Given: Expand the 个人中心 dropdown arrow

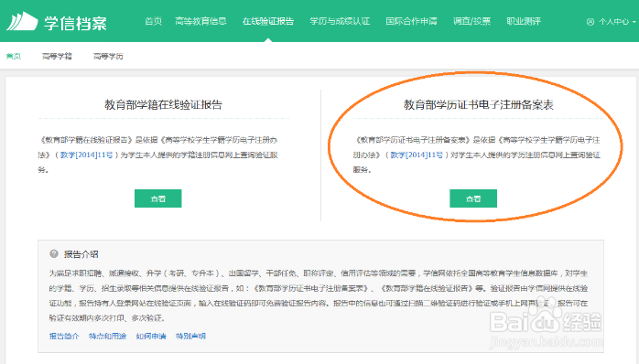Looking at the screenshot, I should (x=634, y=22).
